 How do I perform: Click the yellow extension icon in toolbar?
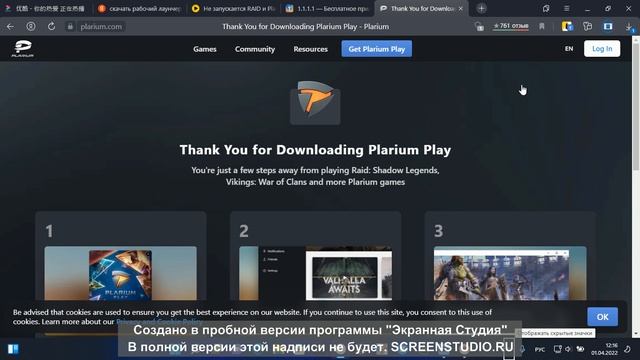(x=567, y=27)
